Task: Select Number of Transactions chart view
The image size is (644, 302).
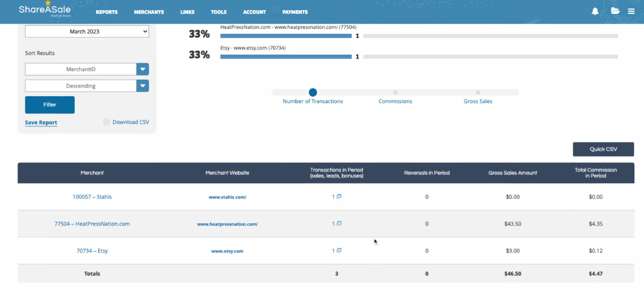Action: (x=312, y=93)
